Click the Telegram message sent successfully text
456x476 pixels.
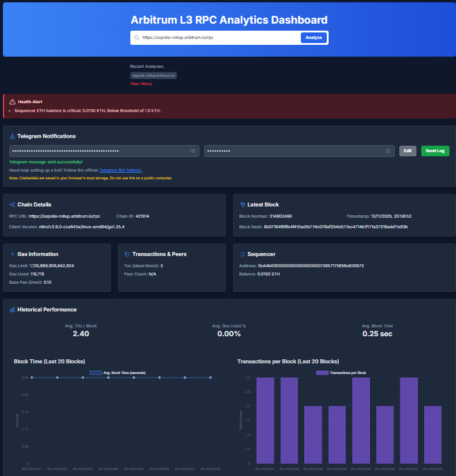(46, 162)
